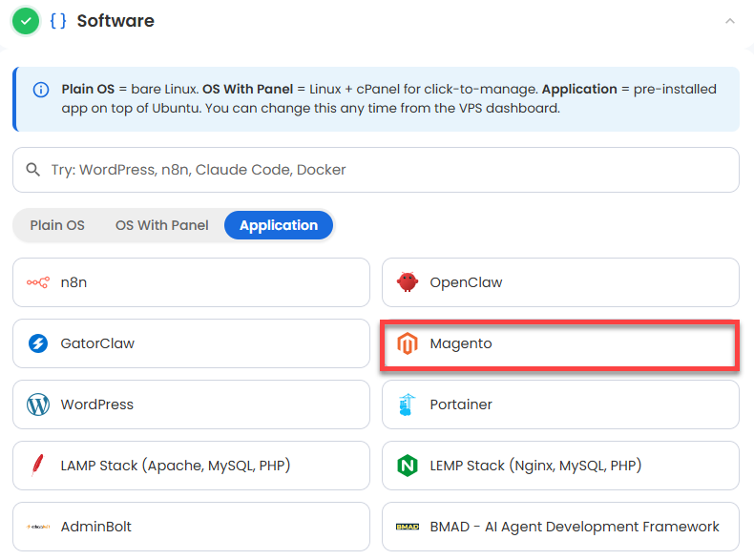Image resolution: width=754 pixels, height=560 pixels.
Task: Click the AdminBolt logo icon
Action: click(x=38, y=527)
